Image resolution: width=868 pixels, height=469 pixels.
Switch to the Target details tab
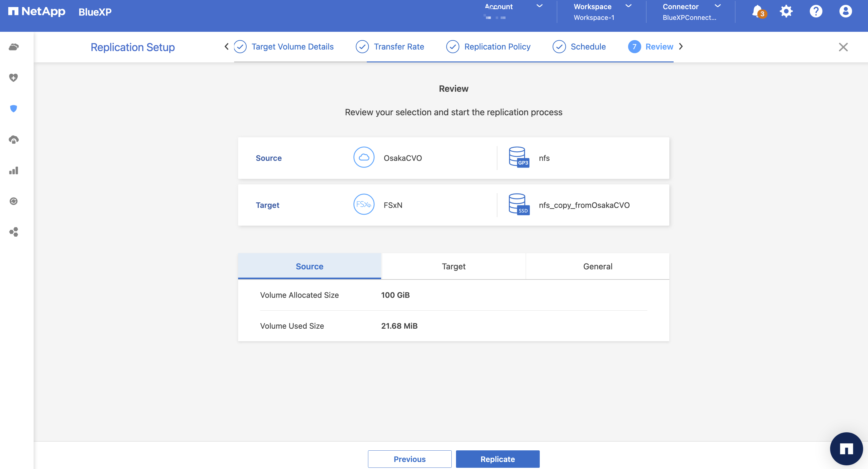pos(453,266)
